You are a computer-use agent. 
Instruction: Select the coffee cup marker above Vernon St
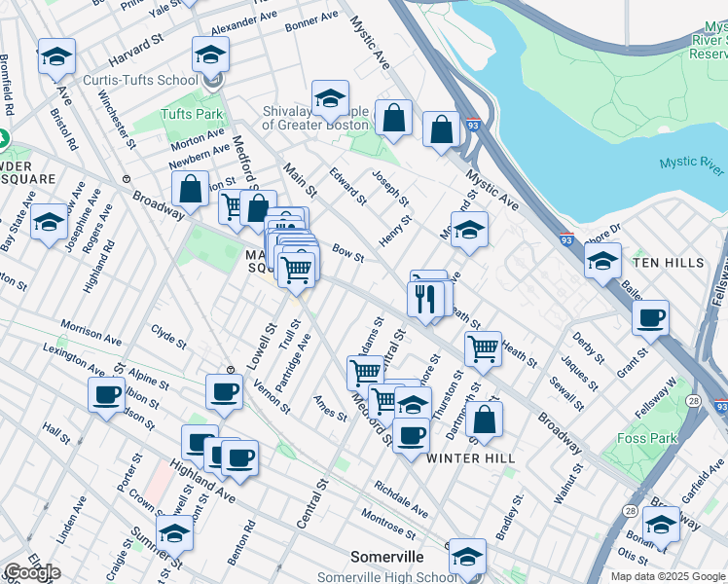pos(225,394)
